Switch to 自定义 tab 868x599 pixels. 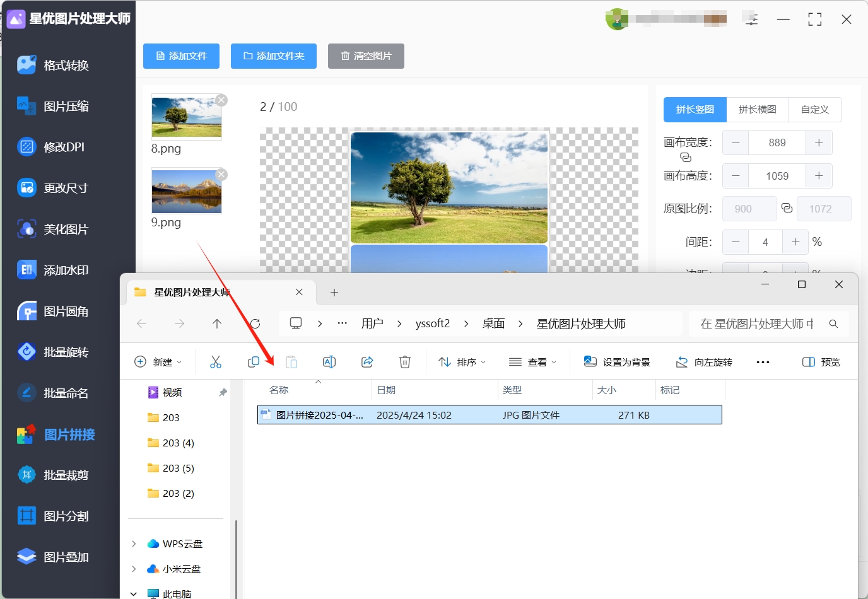coord(815,109)
